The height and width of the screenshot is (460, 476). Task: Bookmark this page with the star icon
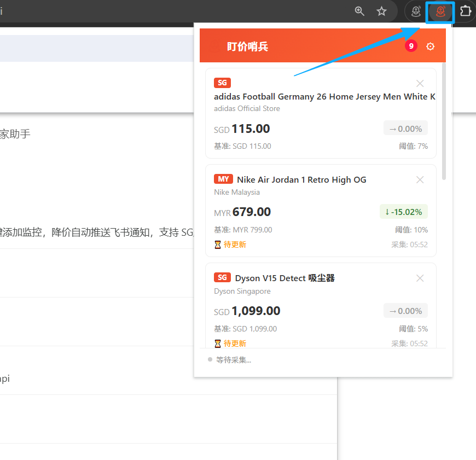point(381,11)
